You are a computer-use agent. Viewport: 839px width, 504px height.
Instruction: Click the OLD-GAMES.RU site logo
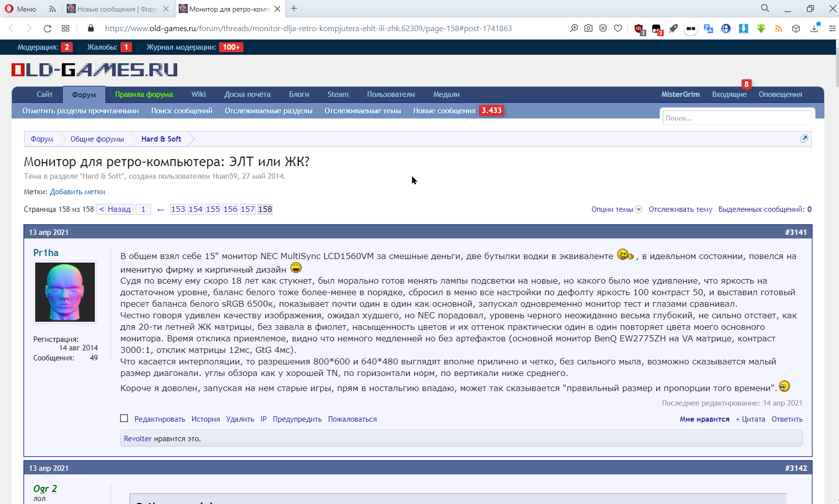(94, 70)
